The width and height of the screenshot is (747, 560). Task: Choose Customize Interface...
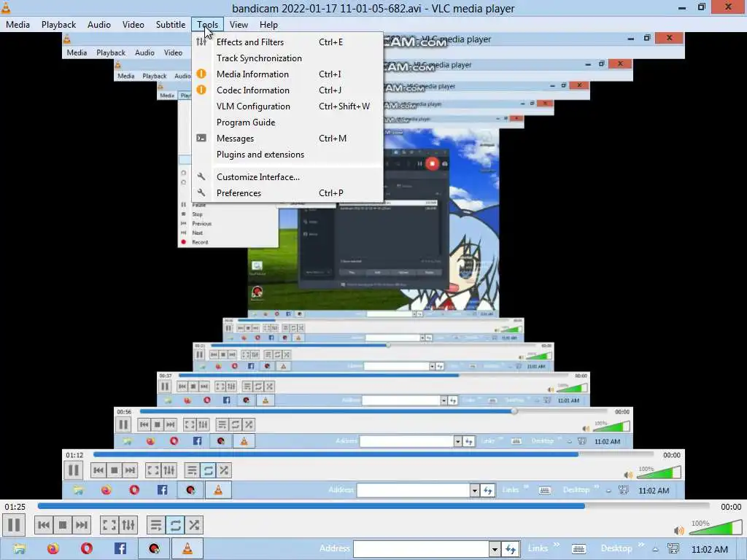coord(287,177)
